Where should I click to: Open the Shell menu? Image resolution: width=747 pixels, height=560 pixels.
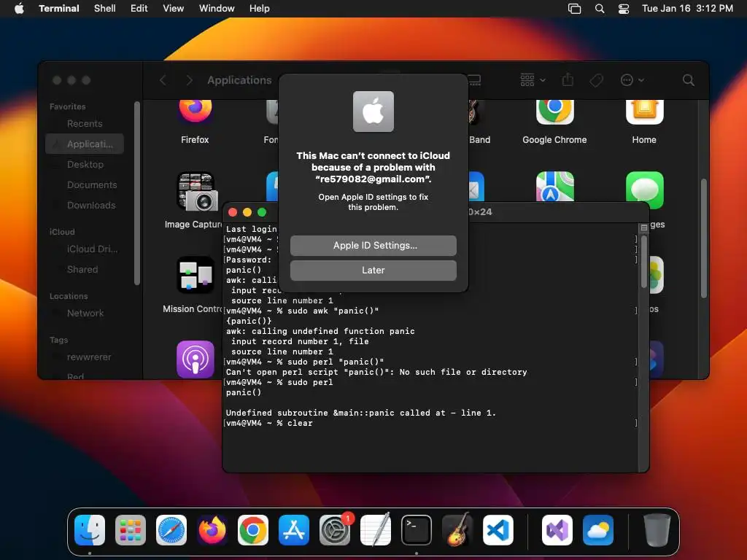pos(104,9)
